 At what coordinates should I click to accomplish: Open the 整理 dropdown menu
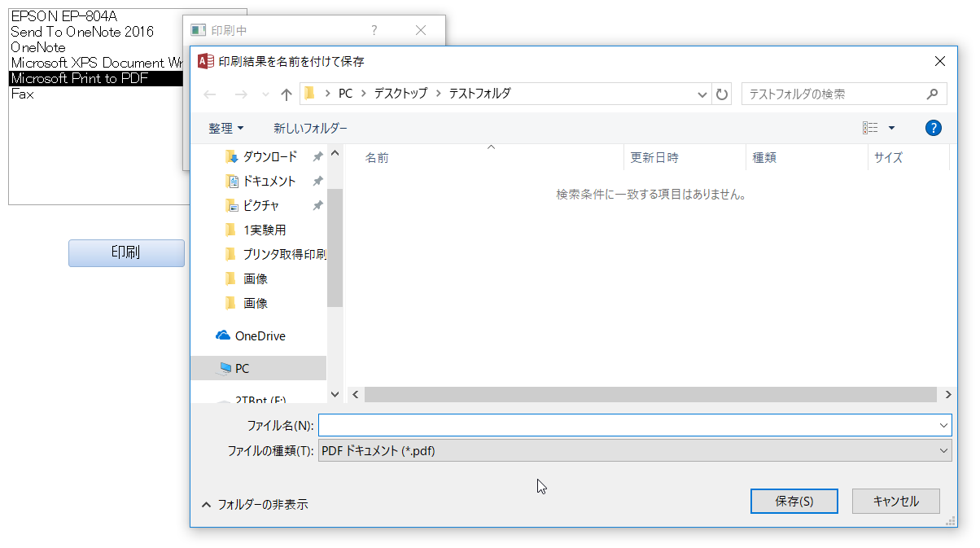click(225, 128)
